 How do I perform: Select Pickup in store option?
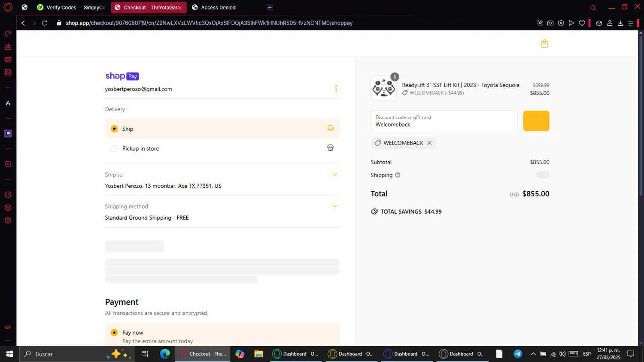(222, 148)
